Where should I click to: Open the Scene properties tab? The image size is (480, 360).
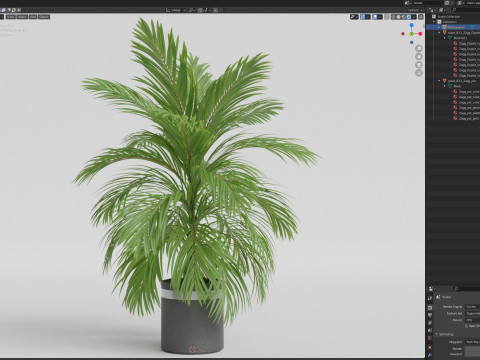[x=430, y=330]
